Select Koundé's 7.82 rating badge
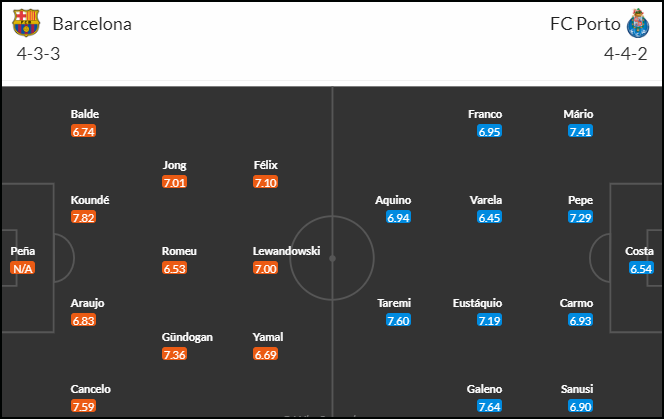 83,217
